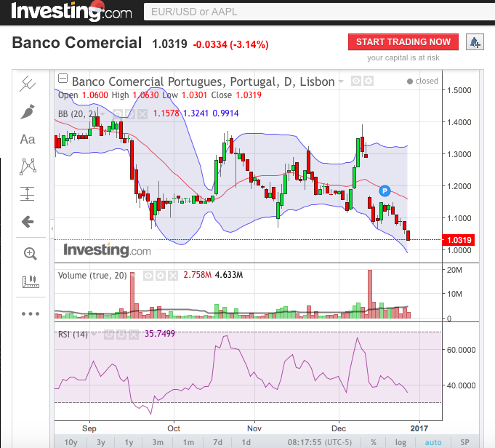
Task: Open RSI indicator settings gear
Action: click(121, 335)
